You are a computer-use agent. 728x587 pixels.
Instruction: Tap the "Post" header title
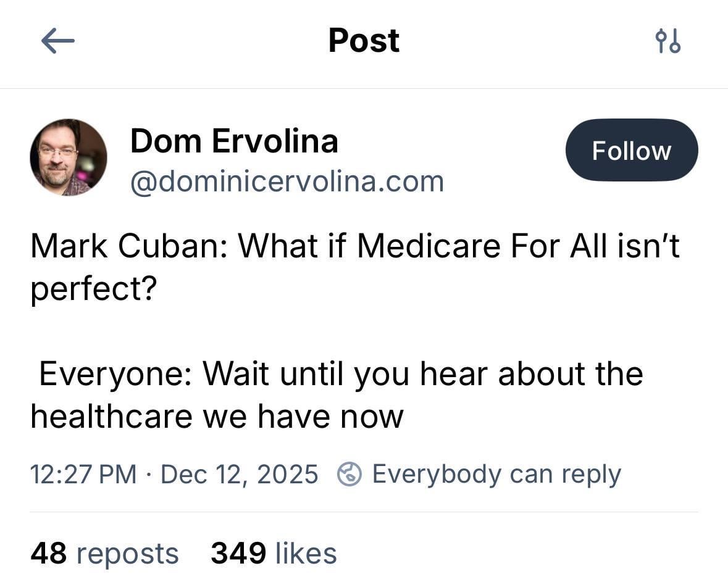pos(364,41)
